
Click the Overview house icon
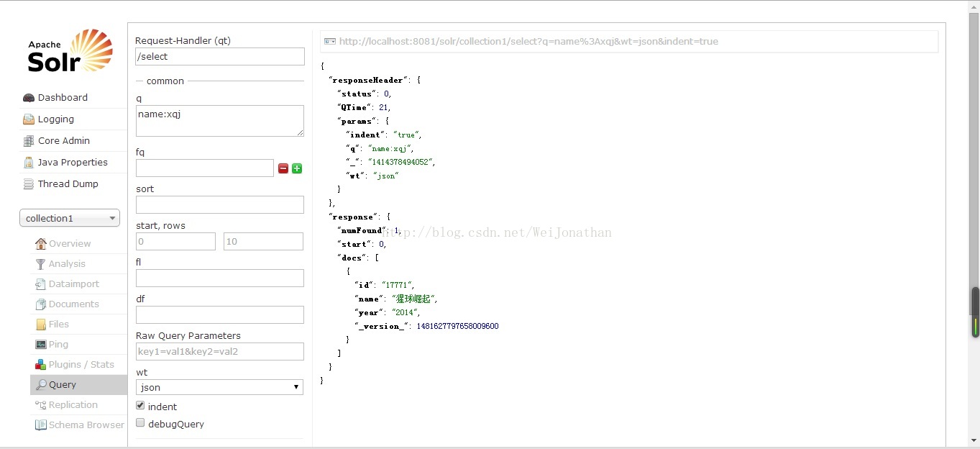(x=41, y=244)
